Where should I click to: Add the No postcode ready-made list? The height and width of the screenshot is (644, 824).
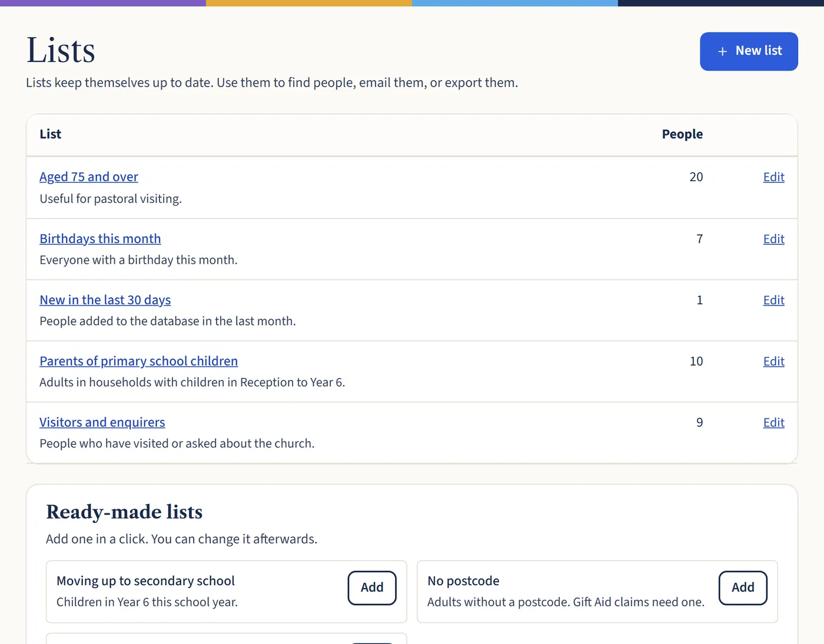743,587
